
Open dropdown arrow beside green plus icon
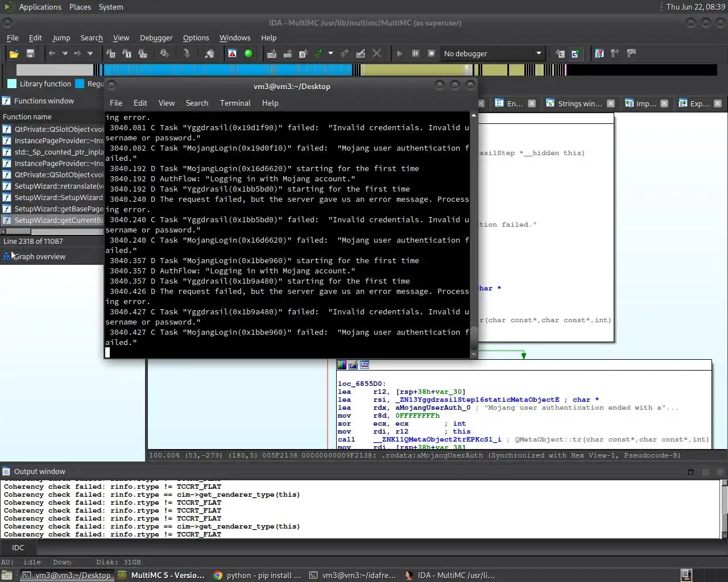330,53
